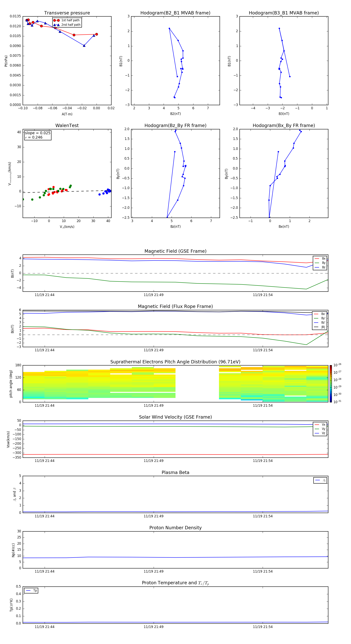351x644 pixels.
Task: Click the 'slope = 0.025' annotation
Action: [x=38, y=133]
